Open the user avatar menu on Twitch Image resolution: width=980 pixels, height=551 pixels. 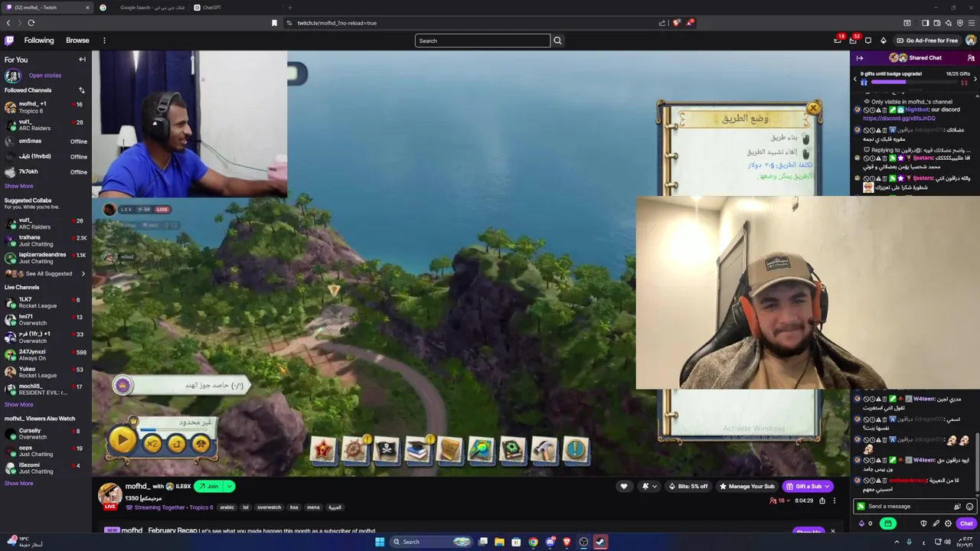(971, 41)
